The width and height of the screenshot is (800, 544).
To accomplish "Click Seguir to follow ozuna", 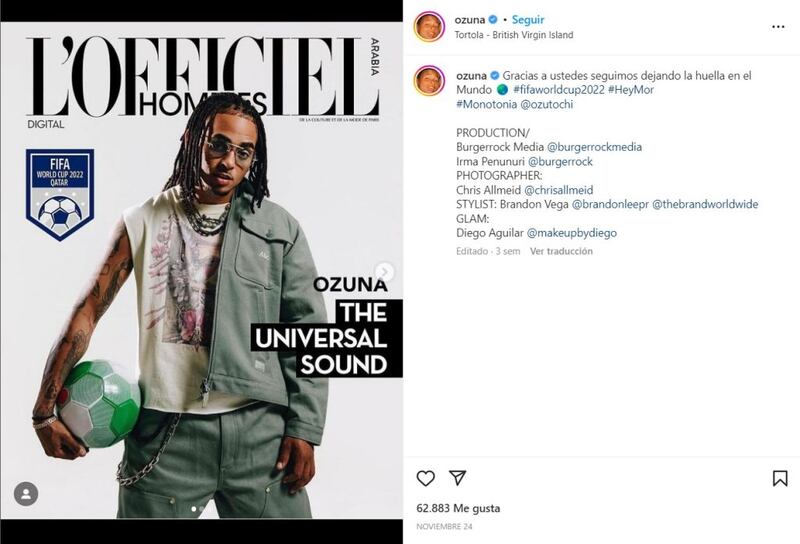I will (x=528, y=19).
